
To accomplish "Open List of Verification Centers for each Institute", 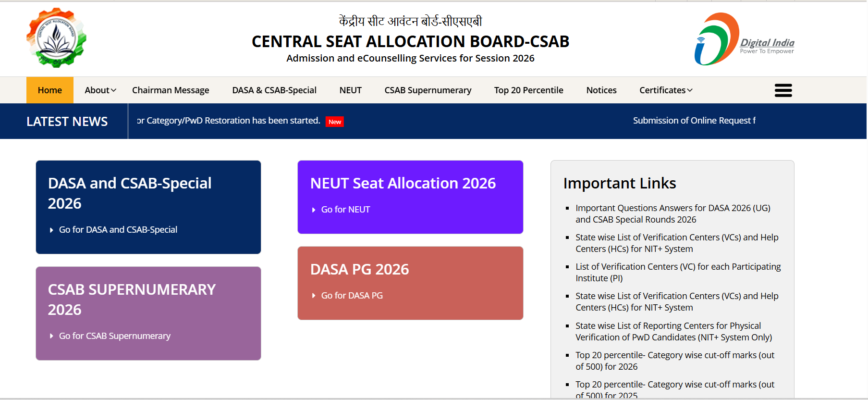I will 678,273.
